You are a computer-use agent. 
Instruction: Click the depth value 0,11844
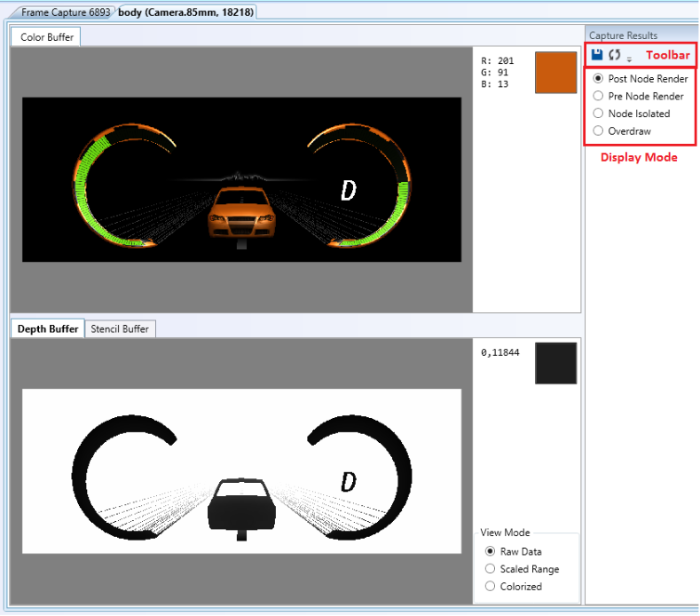click(x=500, y=352)
